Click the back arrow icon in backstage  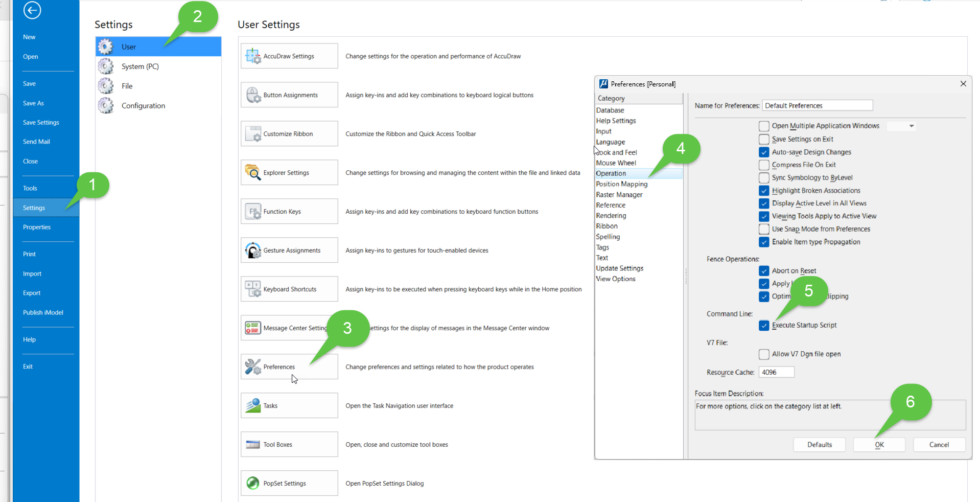click(x=32, y=10)
